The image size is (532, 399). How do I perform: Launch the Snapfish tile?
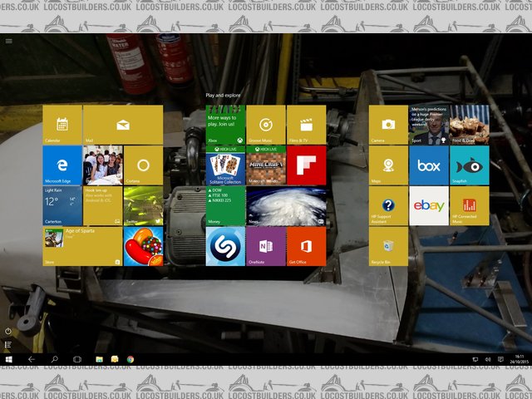[470, 165]
